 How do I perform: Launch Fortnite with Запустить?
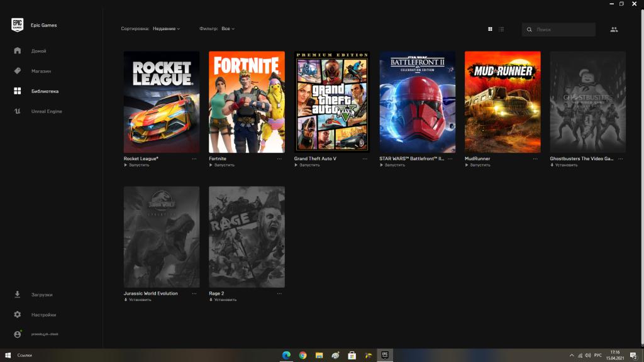click(x=222, y=165)
